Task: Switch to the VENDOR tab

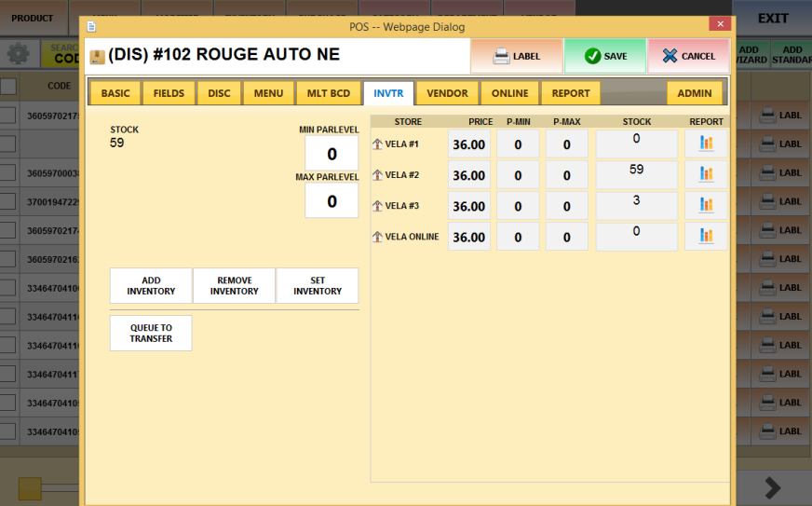Action: coord(447,93)
